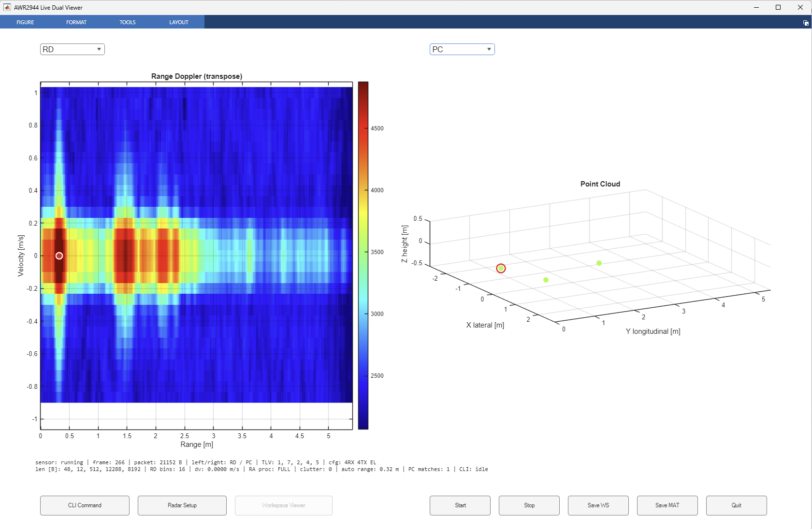Click Save MAT button
Image resolution: width=812 pixels, height=529 pixels.
[x=667, y=505]
